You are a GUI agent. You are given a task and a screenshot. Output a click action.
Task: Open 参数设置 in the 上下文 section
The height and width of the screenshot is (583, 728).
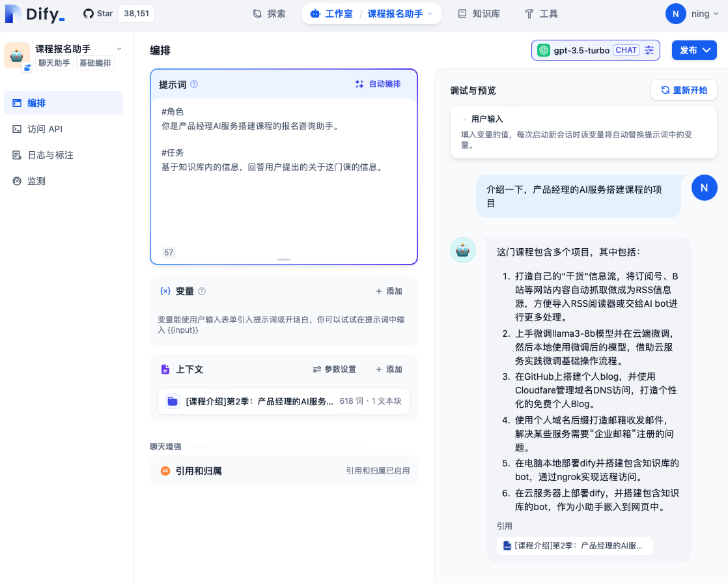click(335, 369)
